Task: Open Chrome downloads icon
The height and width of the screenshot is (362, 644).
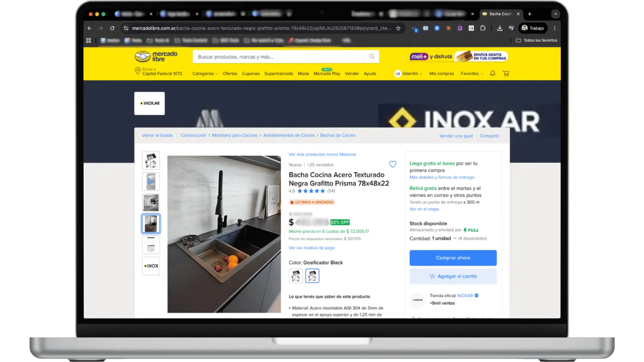Action: pyautogui.click(x=500, y=28)
